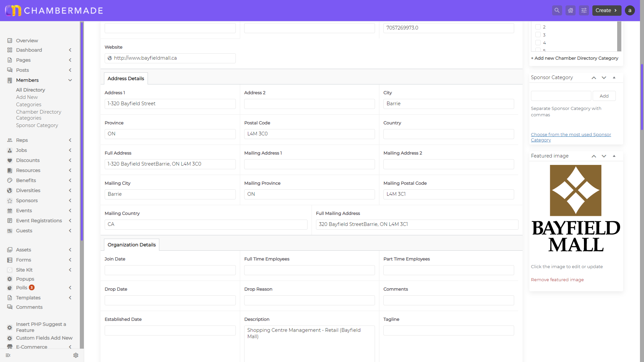Check the category checkbox labeled 4
644x362 pixels.
538,43
